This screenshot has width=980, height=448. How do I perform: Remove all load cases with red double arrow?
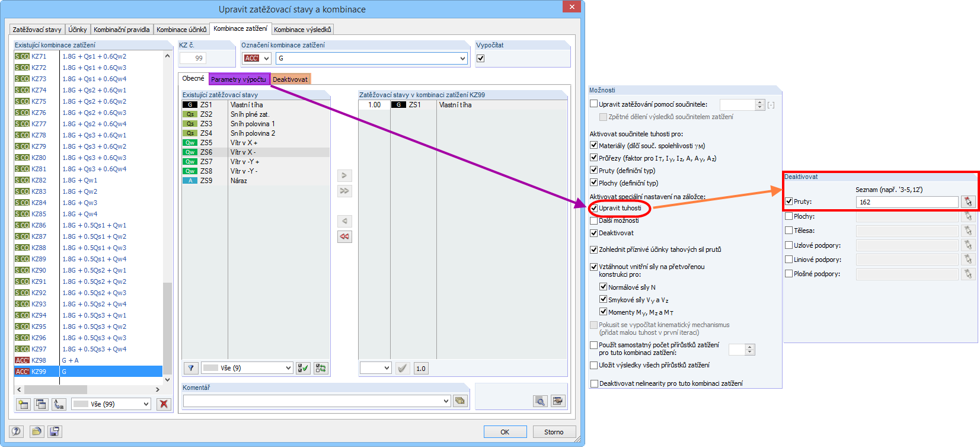344,236
